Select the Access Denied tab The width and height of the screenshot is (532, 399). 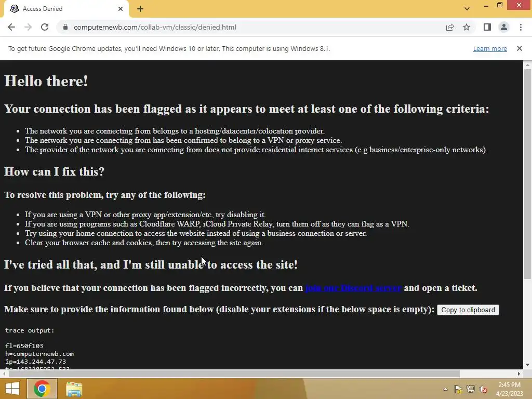(66, 9)
